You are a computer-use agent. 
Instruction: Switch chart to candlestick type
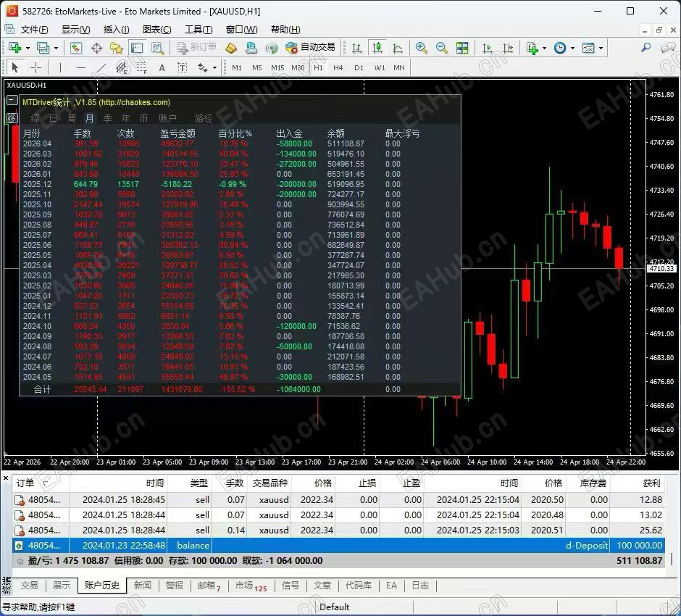pyautogui.click(x=377, y=48)
